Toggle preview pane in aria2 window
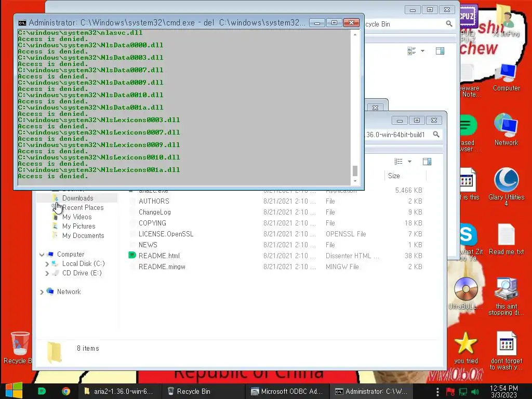The height and width of the screenshot is (399, 532). click(x=427, y=162)
